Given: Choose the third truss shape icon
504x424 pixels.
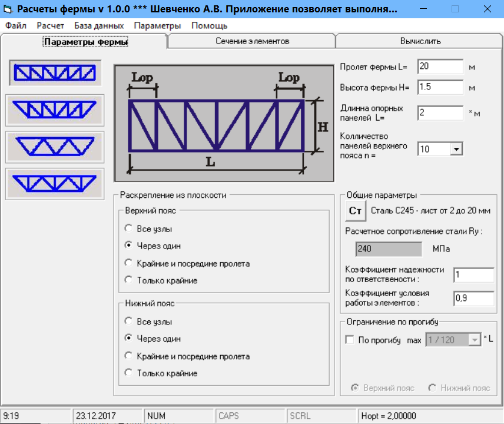Looking at the screenshot, I should point(55,147).
